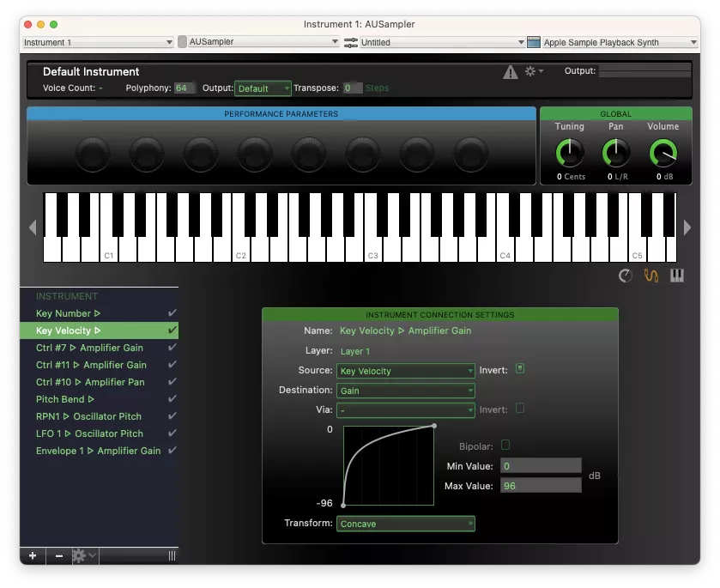
Task: Expand the Source Key Velocity dropdown
Action: (x=405, y=371)
